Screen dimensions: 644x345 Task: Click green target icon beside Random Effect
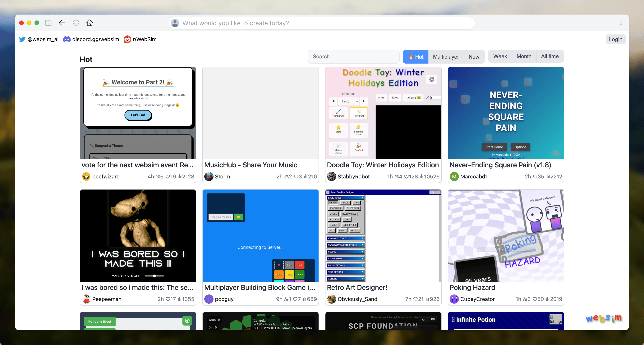point(187,321)
